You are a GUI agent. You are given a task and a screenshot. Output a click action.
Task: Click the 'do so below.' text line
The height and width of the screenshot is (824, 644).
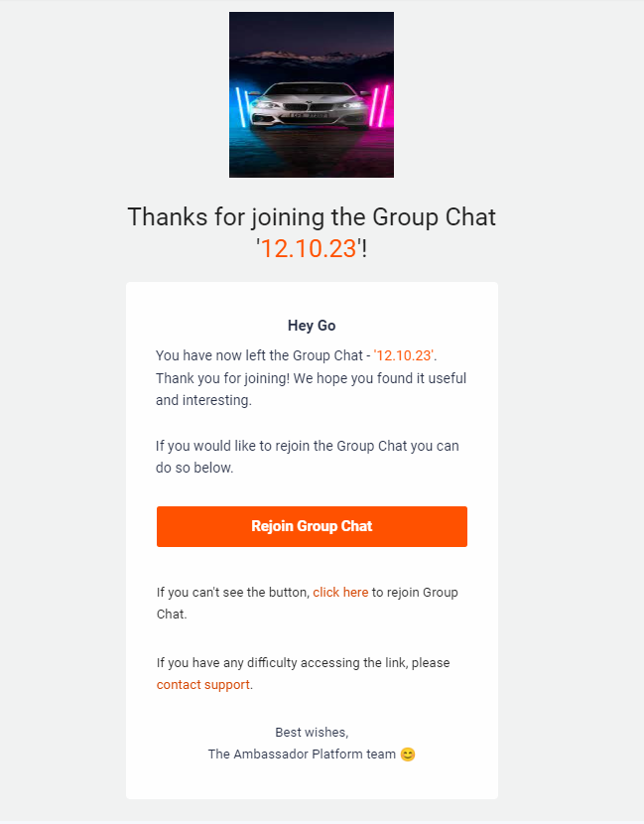point(194,468)
